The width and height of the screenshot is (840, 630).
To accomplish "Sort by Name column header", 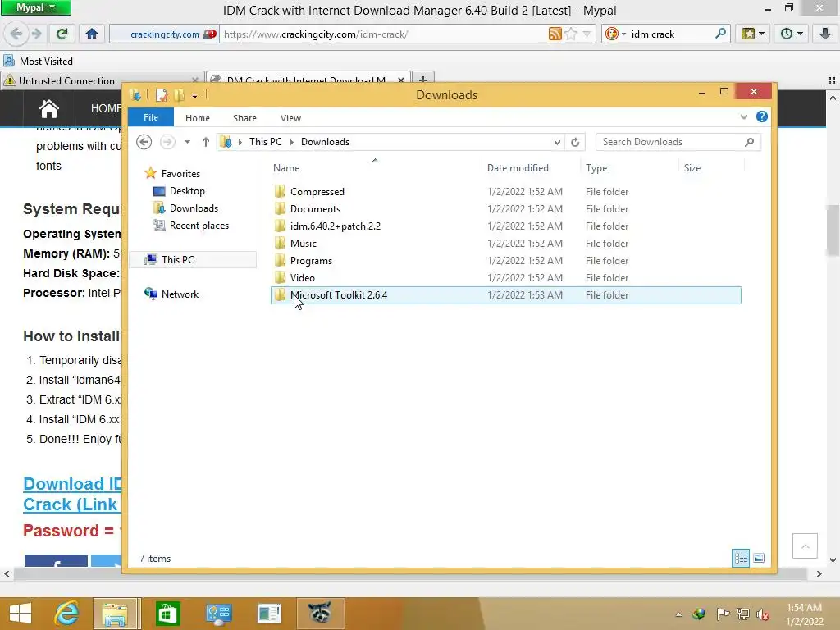I will click(286, 167).
